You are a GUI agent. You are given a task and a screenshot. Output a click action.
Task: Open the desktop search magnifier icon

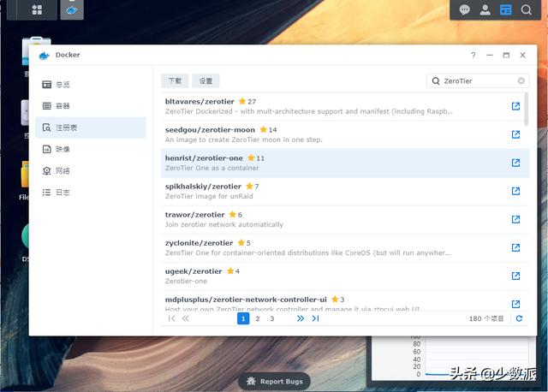tap(526, 9)
